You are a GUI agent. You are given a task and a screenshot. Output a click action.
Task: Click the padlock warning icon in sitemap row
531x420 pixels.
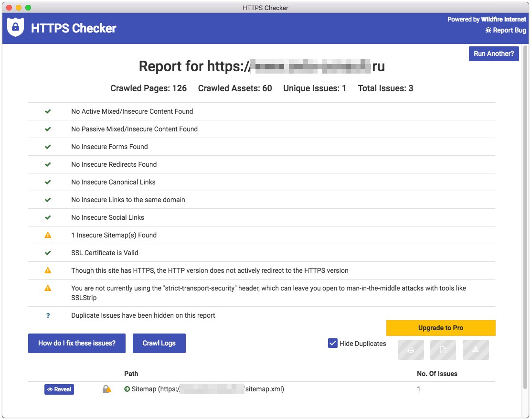pyautogui.click(x=106, y=389)
